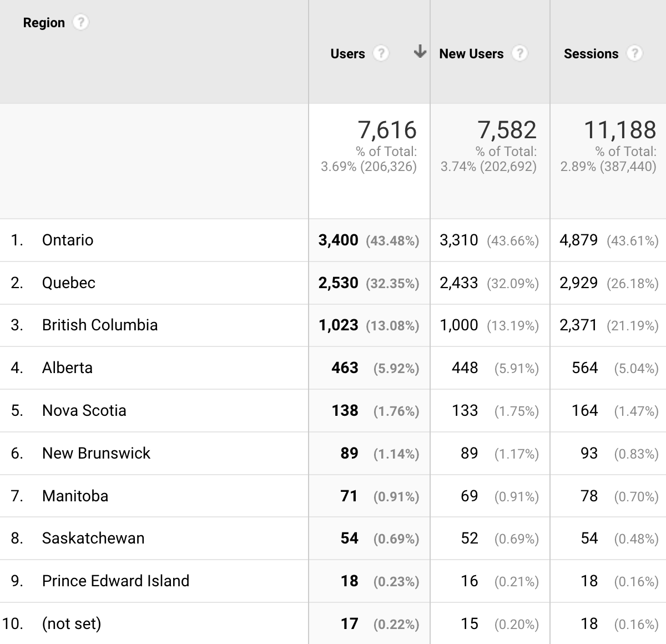The image size is (666, 644).
Task: Click the help icon next to Region
Action: (81, 23)
